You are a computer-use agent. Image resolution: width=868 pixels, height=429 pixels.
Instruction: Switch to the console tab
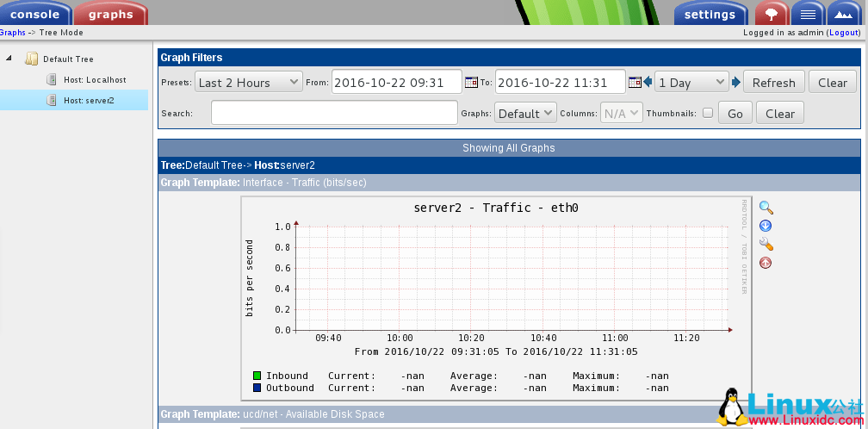tap(34, 14)
